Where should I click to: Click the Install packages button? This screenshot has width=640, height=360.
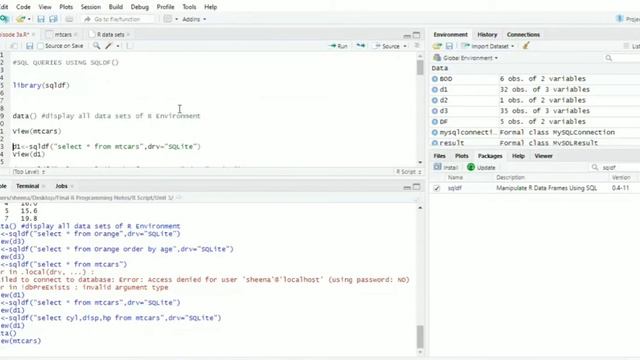(446, 167)
